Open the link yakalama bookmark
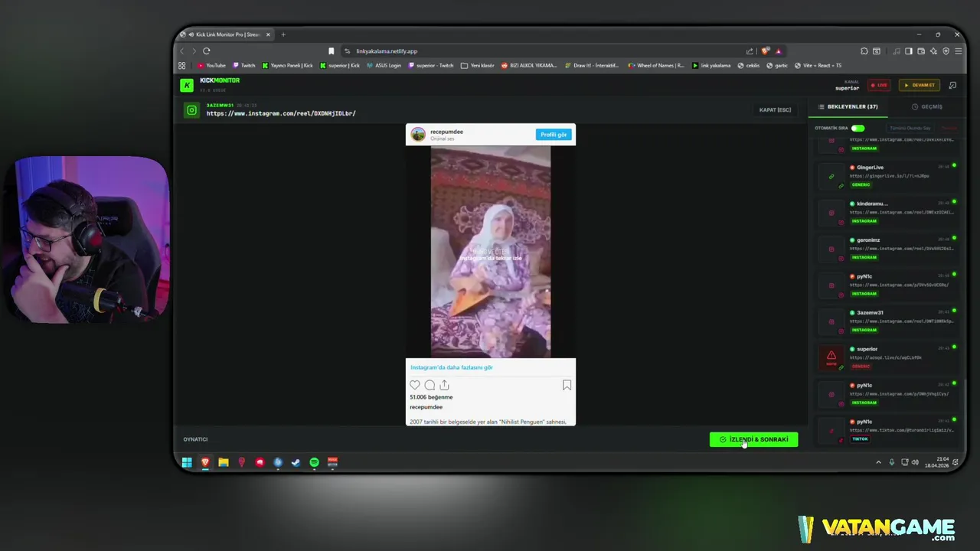 [x=711, y=66]
